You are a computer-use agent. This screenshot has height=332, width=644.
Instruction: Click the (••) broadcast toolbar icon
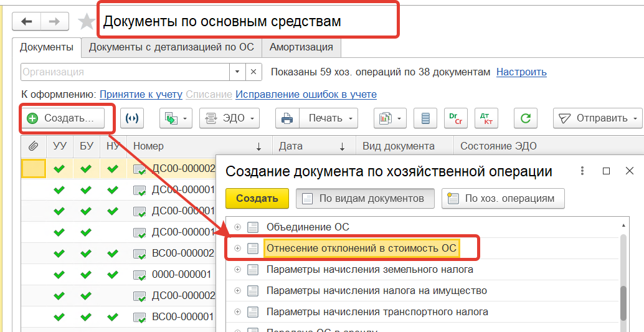132,118
